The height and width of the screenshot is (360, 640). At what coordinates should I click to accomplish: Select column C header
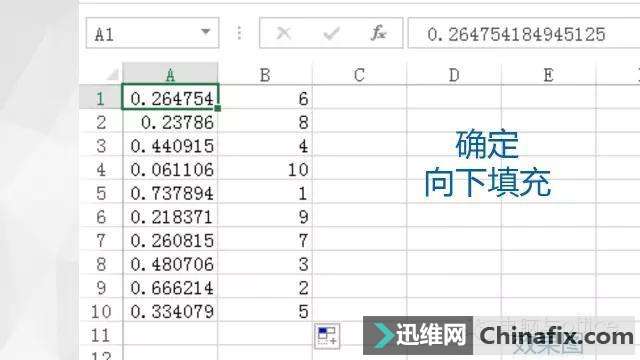click(x=360, y=74)
